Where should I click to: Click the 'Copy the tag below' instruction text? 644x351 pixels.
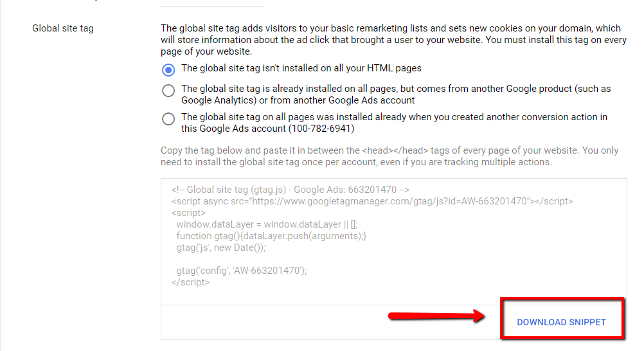[x=389, y=156]
